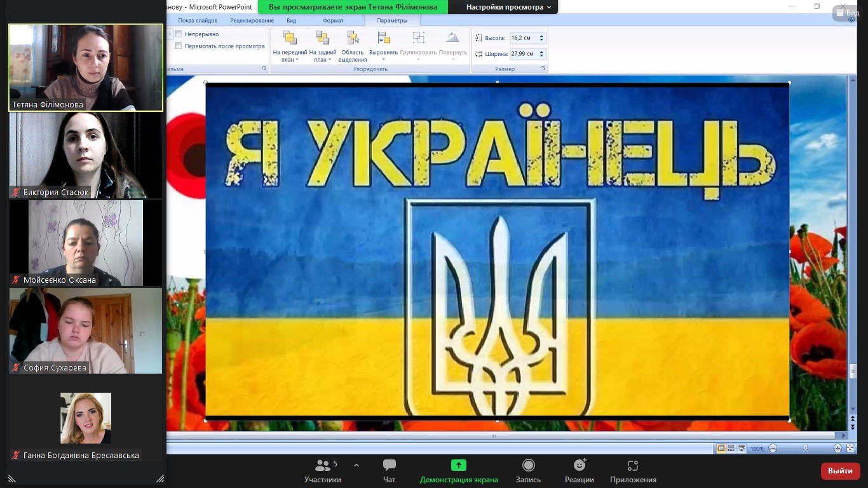Viewport: 868px width, 488px height.
Task: Open the Приложения apps panel
Action: coord(632,471)
